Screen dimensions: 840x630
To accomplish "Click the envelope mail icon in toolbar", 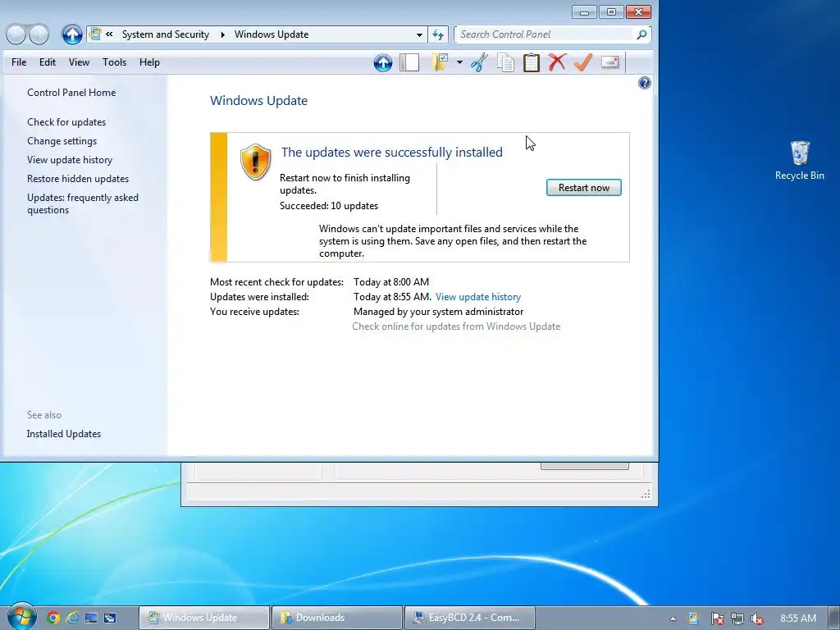I will point(609,62).
